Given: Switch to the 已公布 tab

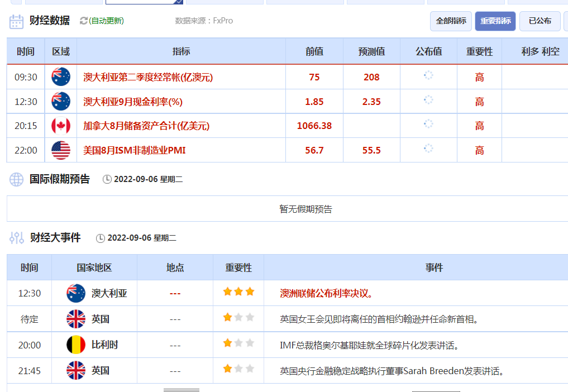Looking at the screenshot, I should [540, 21].
